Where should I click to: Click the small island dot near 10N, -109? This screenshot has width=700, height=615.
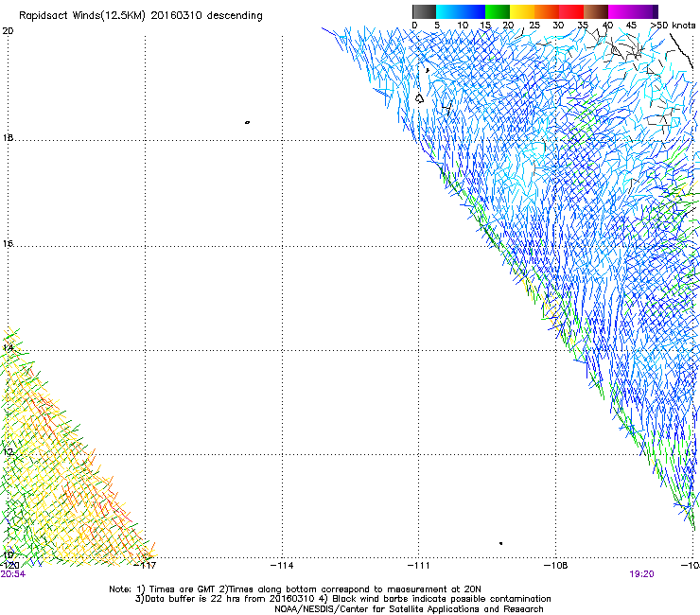click(x=501, y=543)
